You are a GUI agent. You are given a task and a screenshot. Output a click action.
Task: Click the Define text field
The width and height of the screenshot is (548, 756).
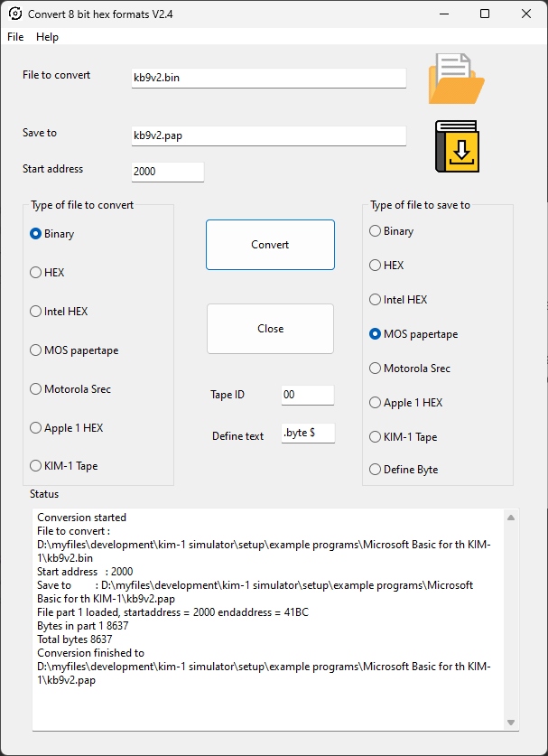pos(308,433)
